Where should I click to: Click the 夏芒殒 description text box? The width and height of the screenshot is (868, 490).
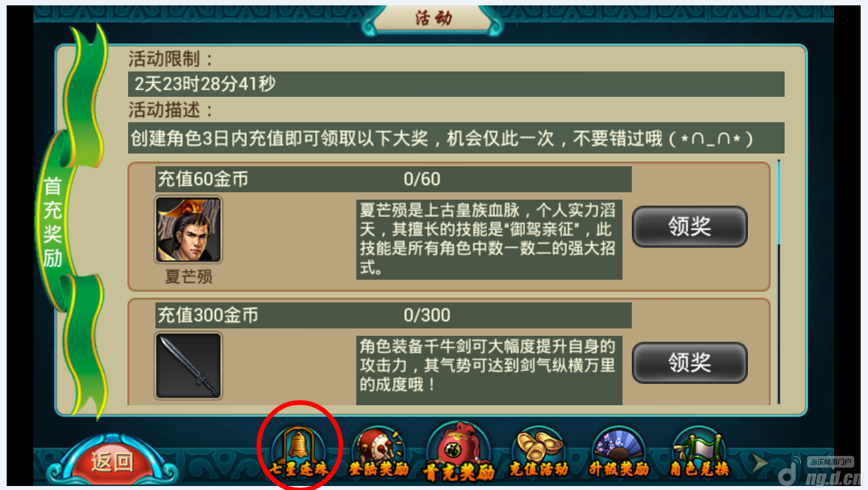click(489, 240)
